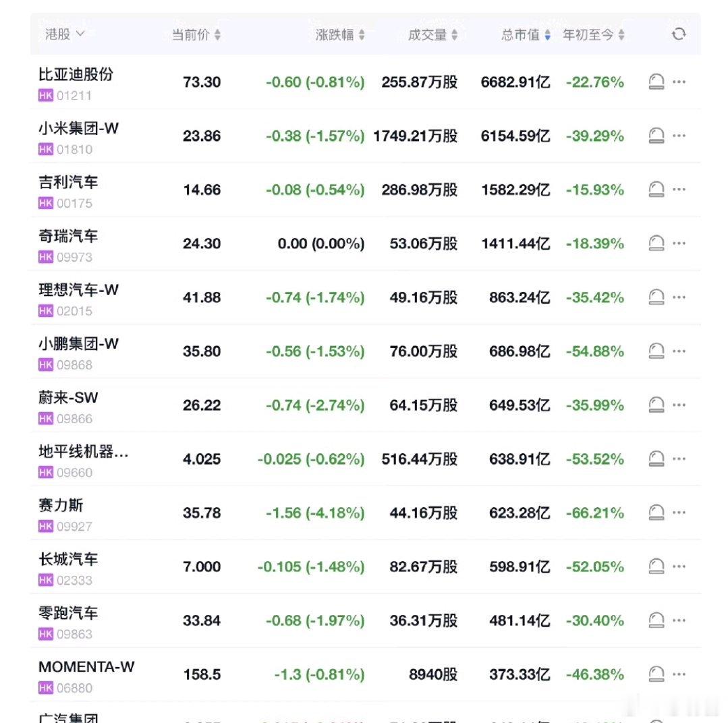
Task: Click year-to-date value -15.93%
Action: click(x=595, y=190)
